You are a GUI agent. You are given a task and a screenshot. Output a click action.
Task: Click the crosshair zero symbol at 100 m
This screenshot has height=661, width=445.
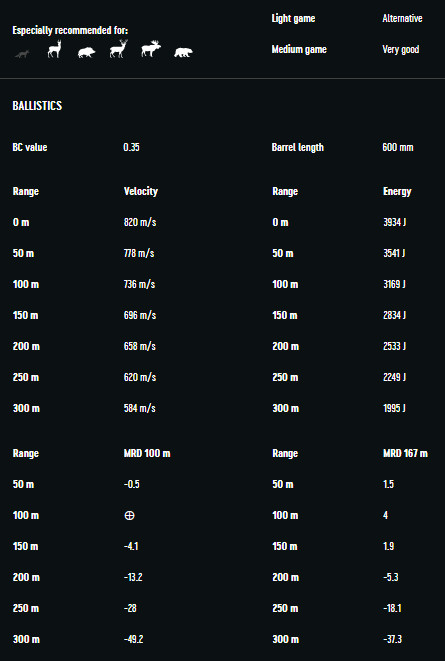[130, 515]
